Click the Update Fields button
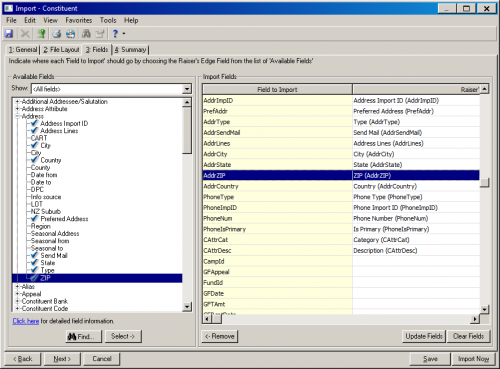The height and width of the screenshot is (369, 500). [424, 336]
